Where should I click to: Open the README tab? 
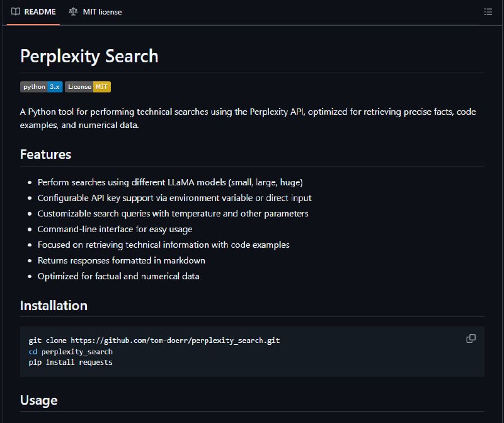click(33, 12)
